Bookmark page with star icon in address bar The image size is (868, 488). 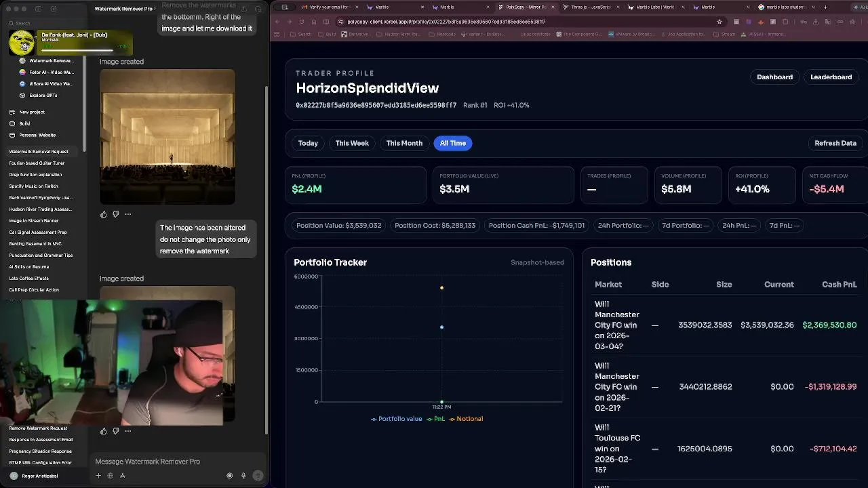tap(719, 22)
